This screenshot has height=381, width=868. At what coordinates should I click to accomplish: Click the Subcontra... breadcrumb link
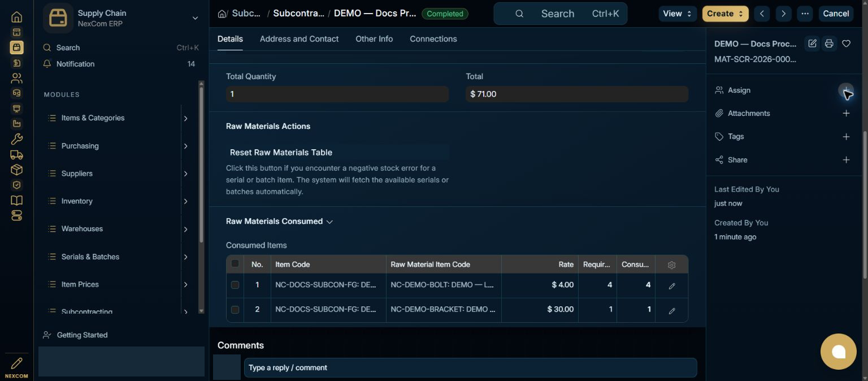point(298,14)
